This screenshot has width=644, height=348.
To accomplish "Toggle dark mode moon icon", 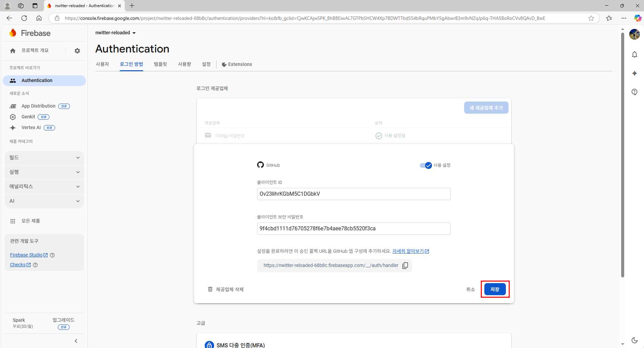I will pyautogui.click(x=635, y=340).
